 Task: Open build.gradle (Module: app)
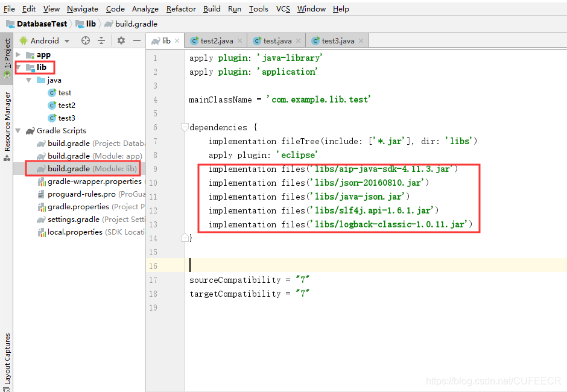89,156
